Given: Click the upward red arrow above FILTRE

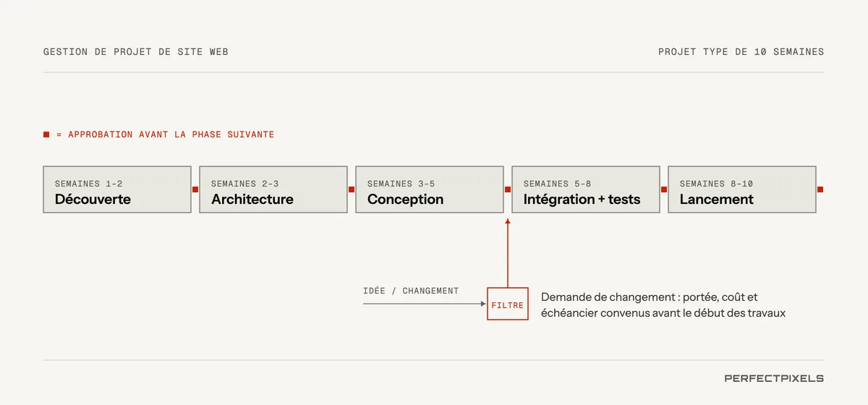Looking at the screenshot, I should pyautogui.click(x=508, y=252).
